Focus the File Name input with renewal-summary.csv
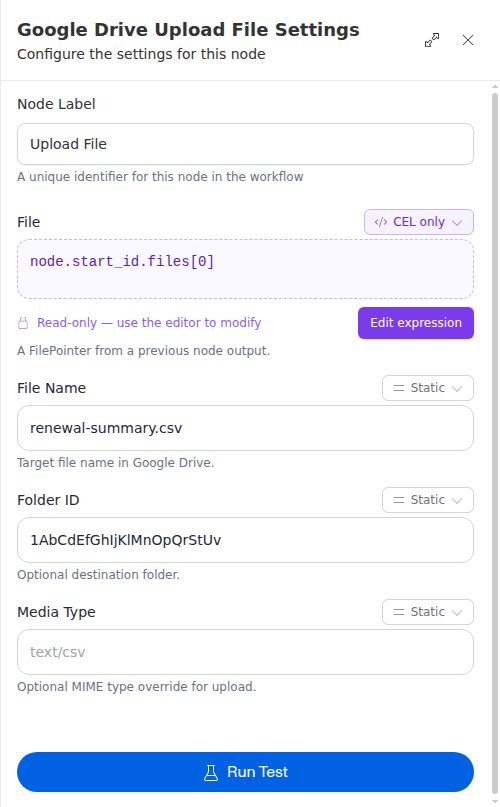Screen dimensions: 500x807 tap(245, 428)
